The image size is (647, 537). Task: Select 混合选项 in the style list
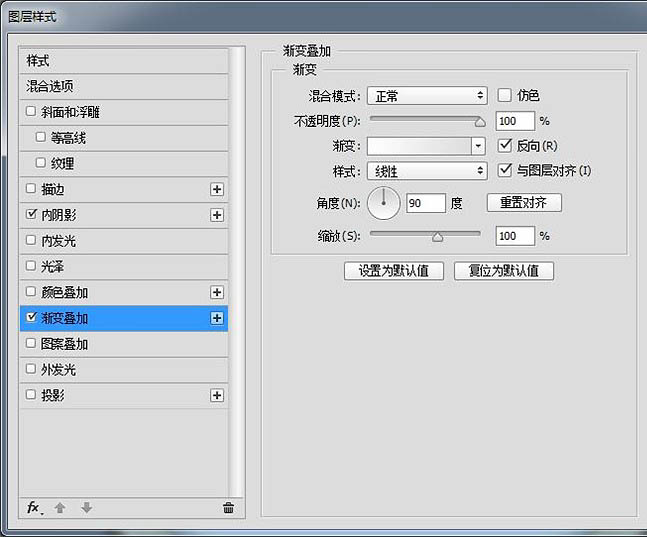click(x=50, y=87)
